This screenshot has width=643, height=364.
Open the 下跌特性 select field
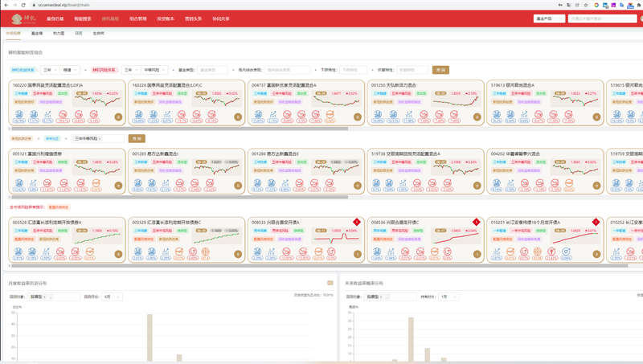(x=354, y=70)
